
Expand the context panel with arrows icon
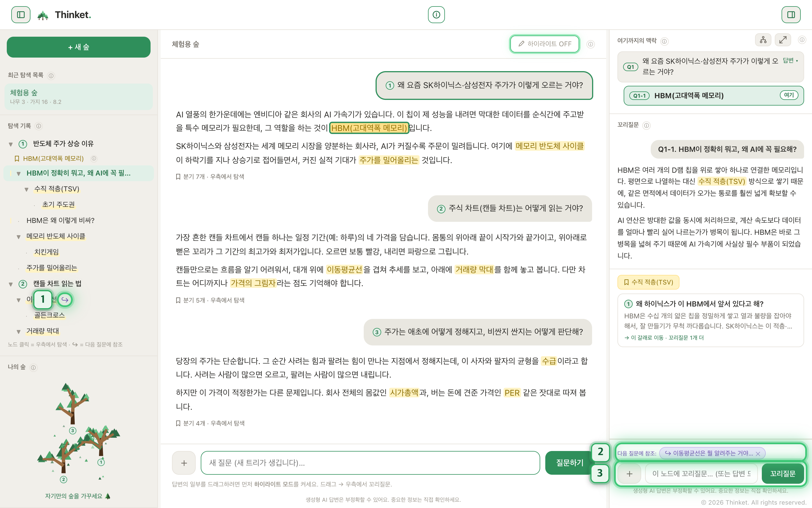[783, 40]
